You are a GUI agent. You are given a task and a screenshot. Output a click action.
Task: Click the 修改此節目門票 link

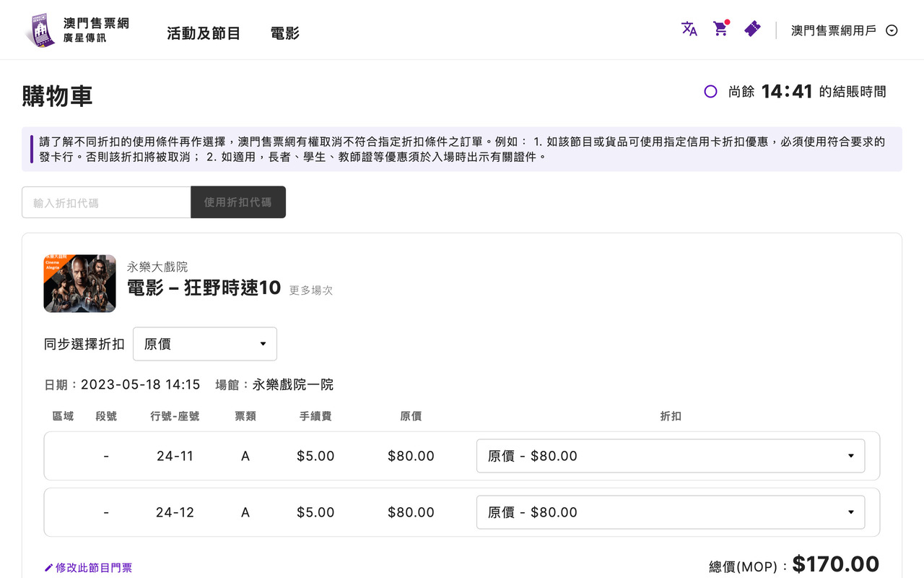(94, 568)
